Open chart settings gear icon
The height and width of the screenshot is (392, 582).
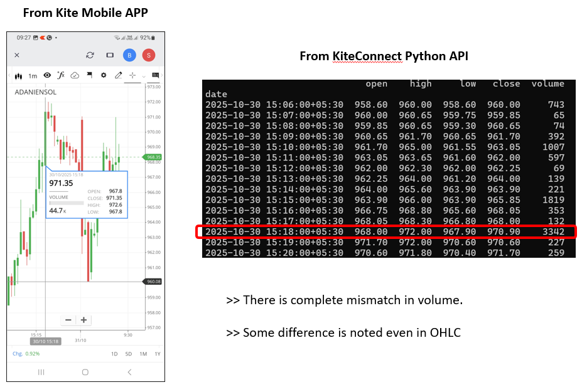click(104, 75)
